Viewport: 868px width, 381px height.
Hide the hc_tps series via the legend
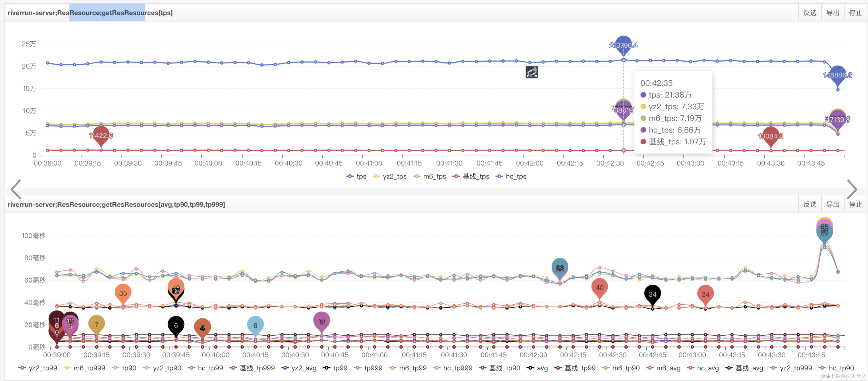[x=511, y=176]
